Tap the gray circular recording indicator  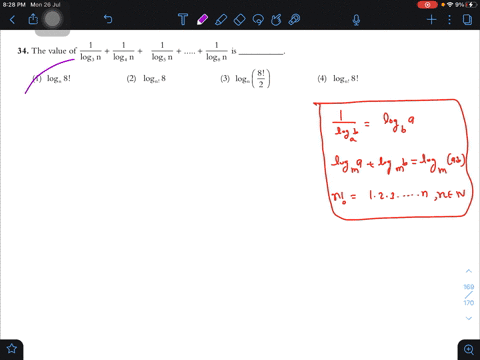52,19
